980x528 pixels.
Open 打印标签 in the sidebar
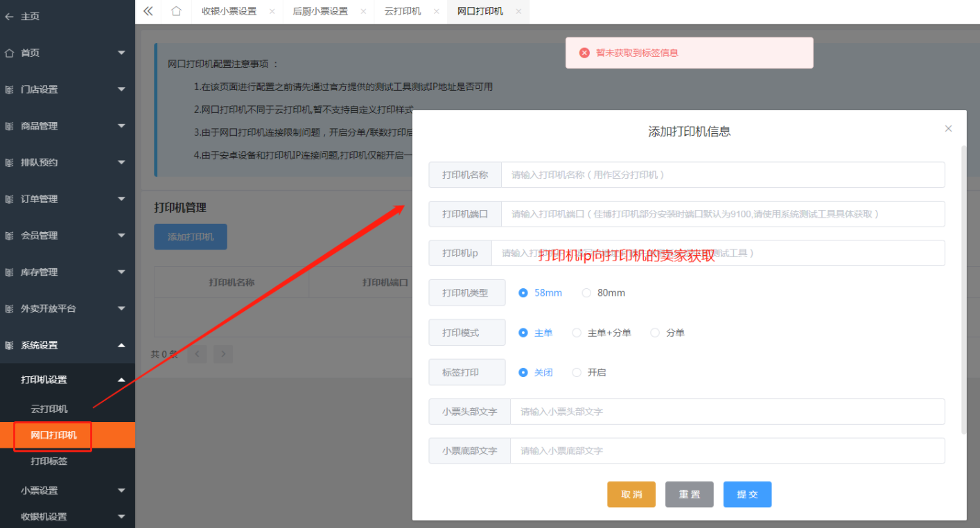pyautogui.click(x=49, y=461)
